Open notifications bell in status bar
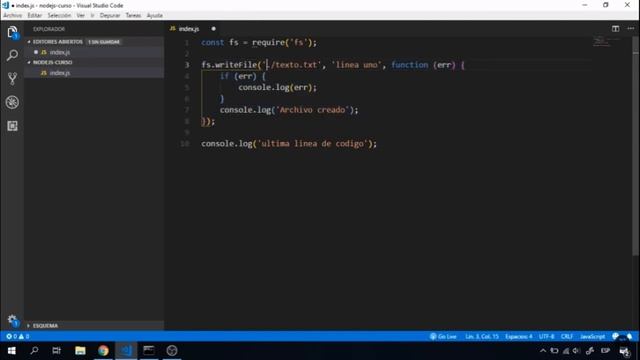The height and width of the screenshot is (360, 640). point(630,336)
